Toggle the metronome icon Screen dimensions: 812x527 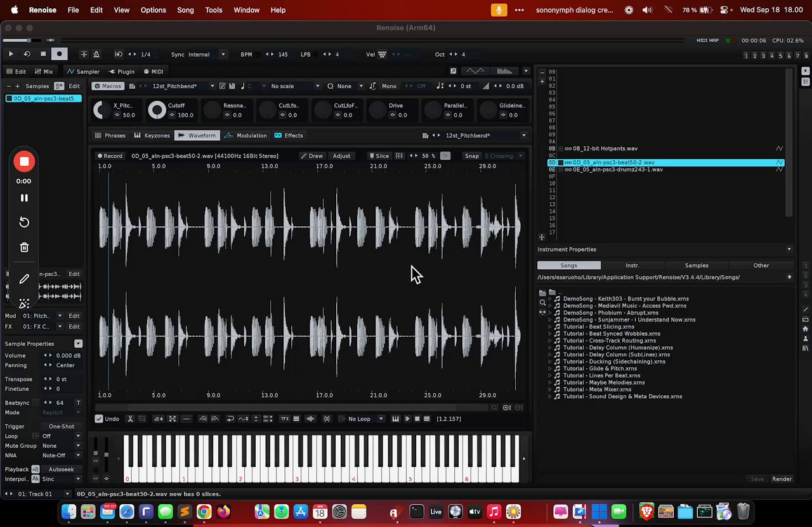[96, 55]
